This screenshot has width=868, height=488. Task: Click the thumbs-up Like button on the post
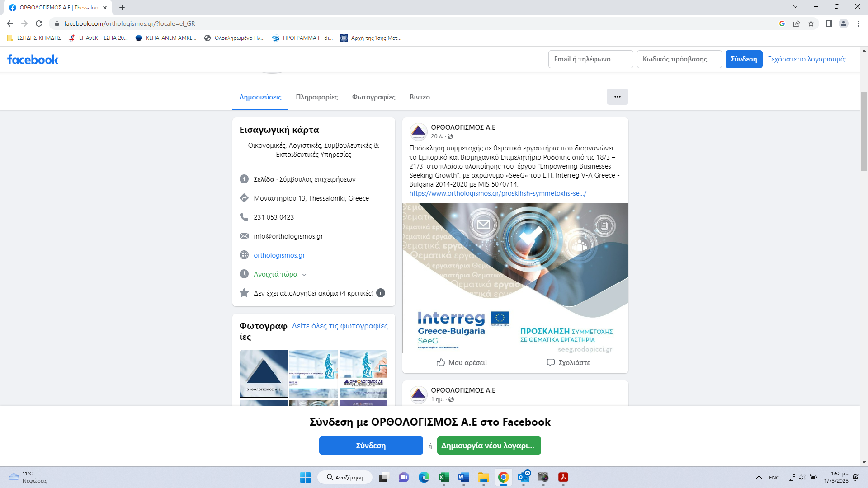tap(462, 363)
